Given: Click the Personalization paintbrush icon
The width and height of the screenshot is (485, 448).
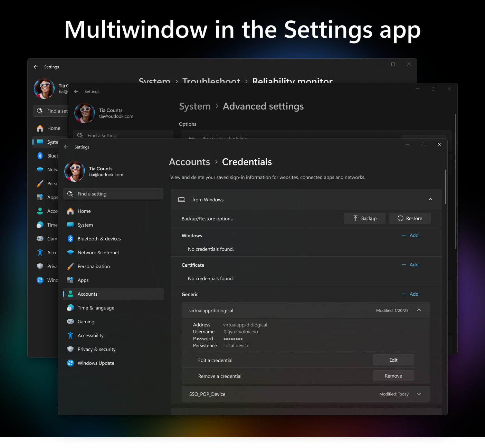Looking at the screenshot, I should (70, 266).
